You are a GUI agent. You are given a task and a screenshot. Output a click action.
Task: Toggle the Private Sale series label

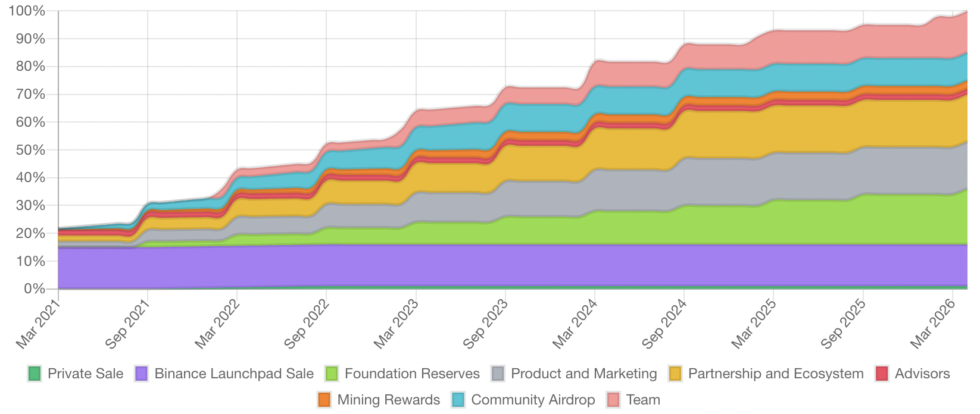click(85, 374)
